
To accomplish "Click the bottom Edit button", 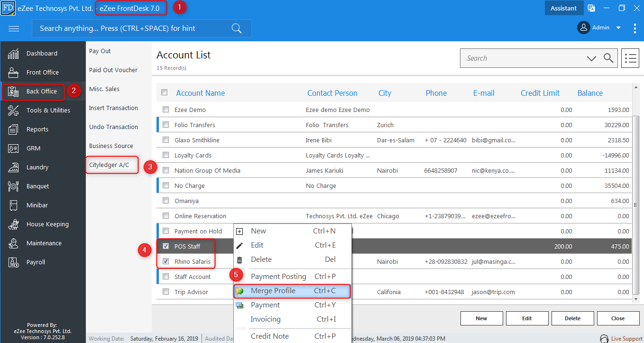I will 527,318.
